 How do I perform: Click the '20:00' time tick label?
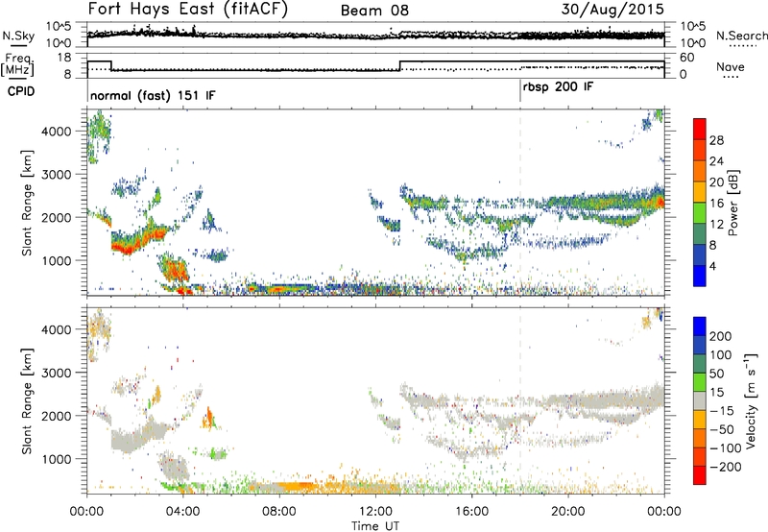point(567,512)
